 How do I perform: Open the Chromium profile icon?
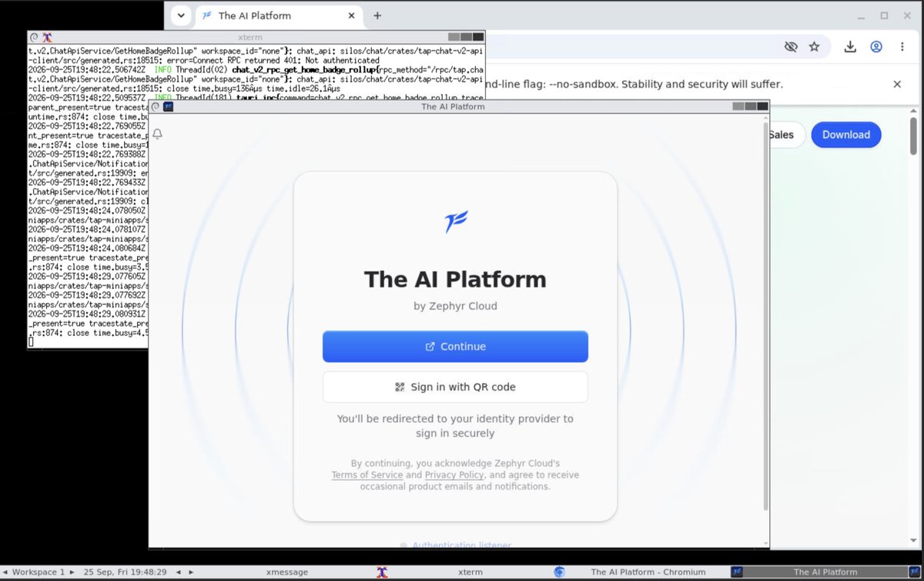click(876, 46)
